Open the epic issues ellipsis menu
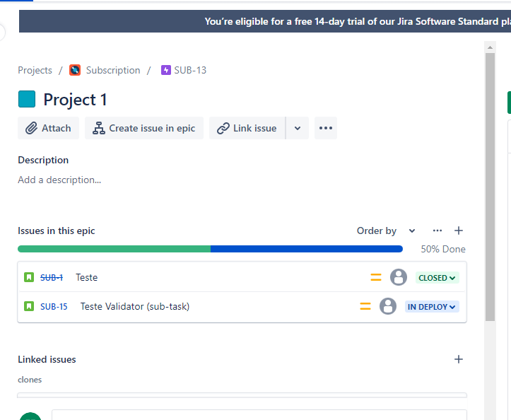This screenshot has height=420, width=511. (x=437, y=231)
